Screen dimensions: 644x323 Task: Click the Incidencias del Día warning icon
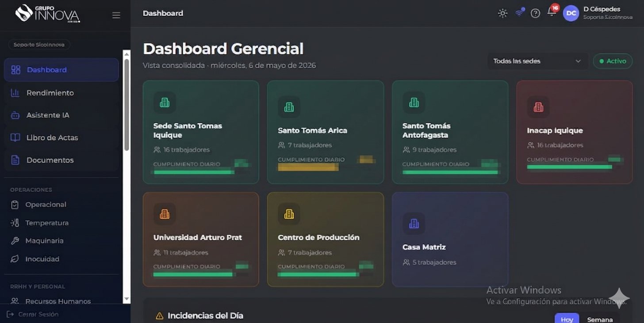click(160, 316)
